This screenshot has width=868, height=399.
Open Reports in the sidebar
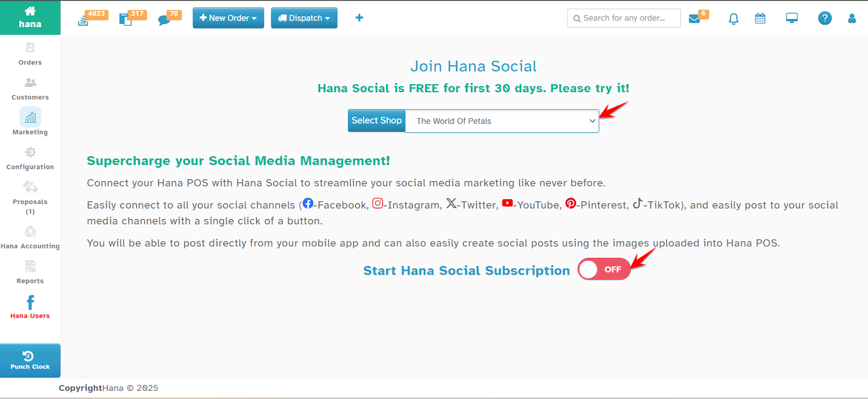click(30, 273)
